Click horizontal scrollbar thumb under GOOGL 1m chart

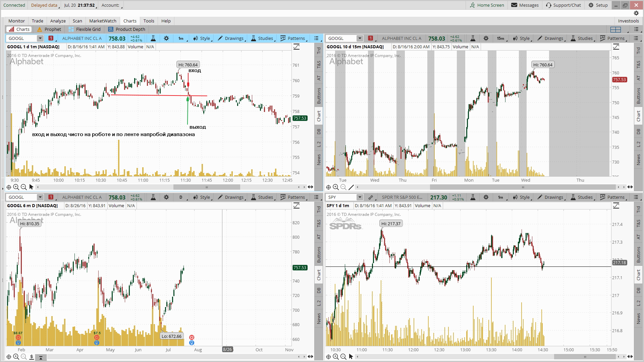click(207, 187)
